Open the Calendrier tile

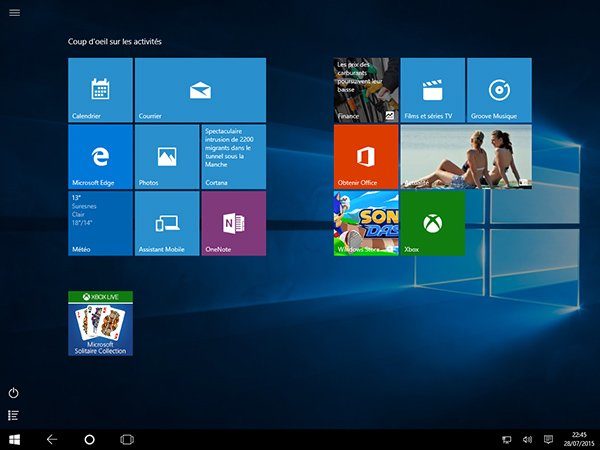pyautogui.click(x=100, y=90)
